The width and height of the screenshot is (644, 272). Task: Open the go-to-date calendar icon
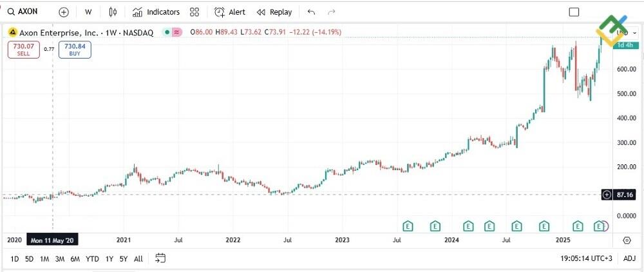pyautogui.click(x=160, y=258)
